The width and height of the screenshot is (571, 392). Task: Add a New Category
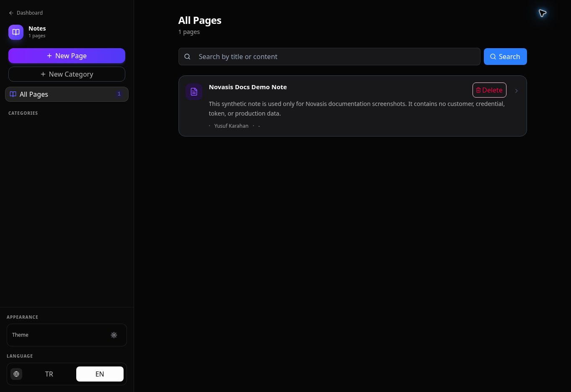tap(67, 74)
